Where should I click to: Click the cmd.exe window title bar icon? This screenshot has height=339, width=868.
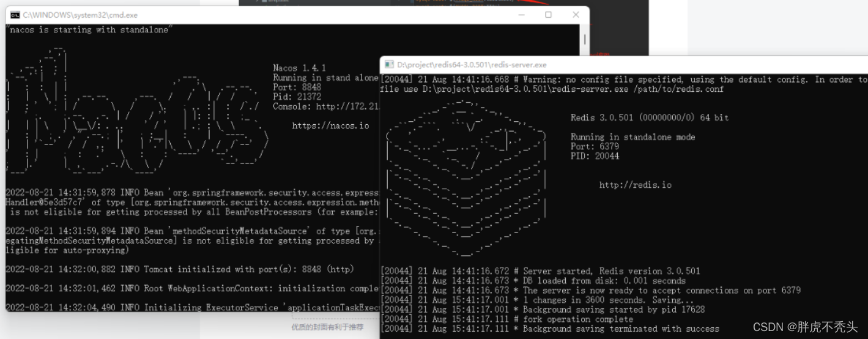[x=15, y=15]
